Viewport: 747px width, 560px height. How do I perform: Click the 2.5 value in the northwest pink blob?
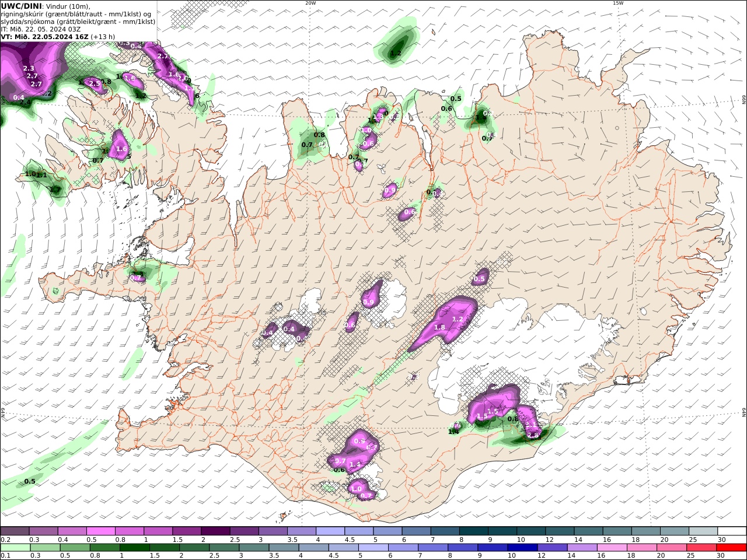95,84
